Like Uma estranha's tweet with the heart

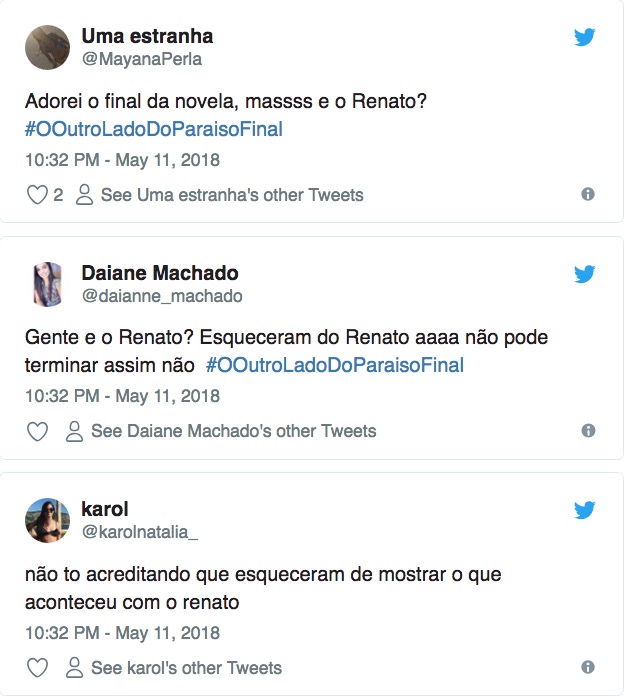37,195
